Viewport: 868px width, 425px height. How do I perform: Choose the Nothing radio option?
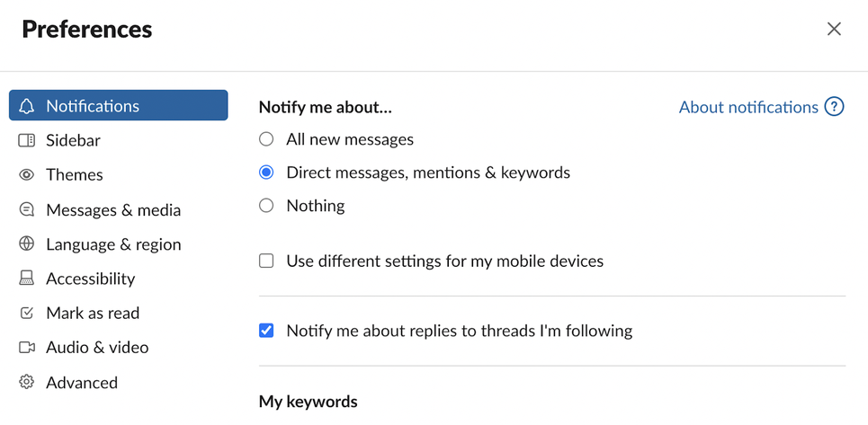tap(266, 206)
